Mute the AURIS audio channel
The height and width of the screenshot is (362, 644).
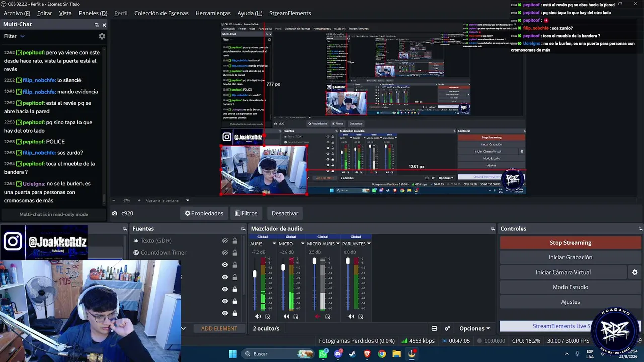[258, 316]
